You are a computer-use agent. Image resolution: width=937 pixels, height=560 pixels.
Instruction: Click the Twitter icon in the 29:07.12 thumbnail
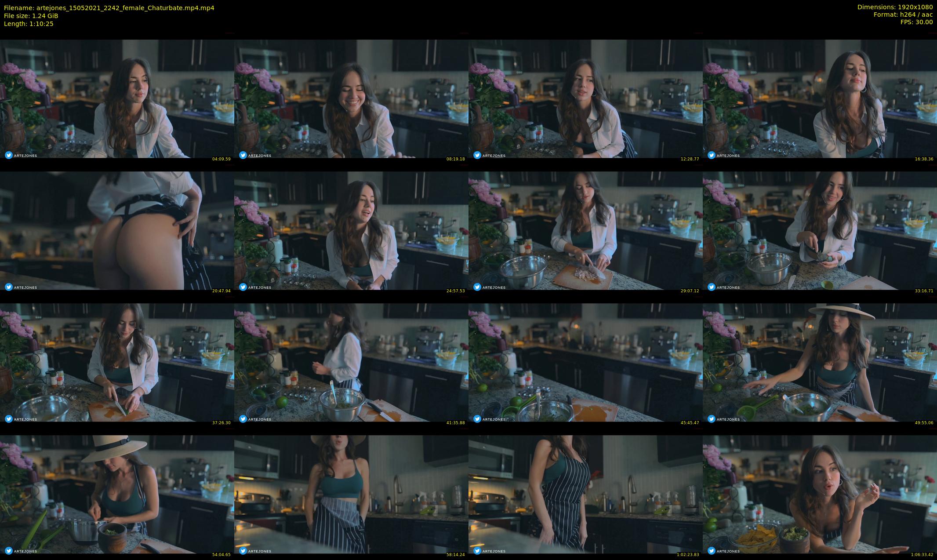(477, 287)
